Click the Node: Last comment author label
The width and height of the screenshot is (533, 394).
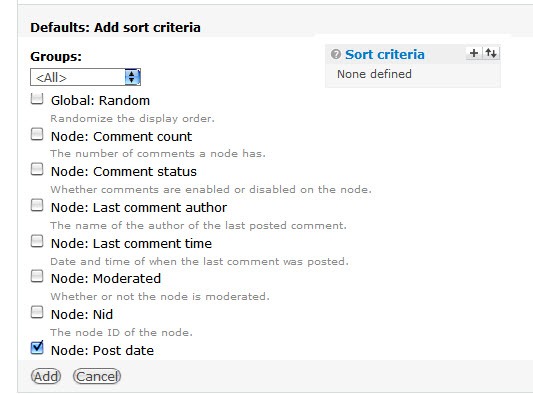(139, 207)
